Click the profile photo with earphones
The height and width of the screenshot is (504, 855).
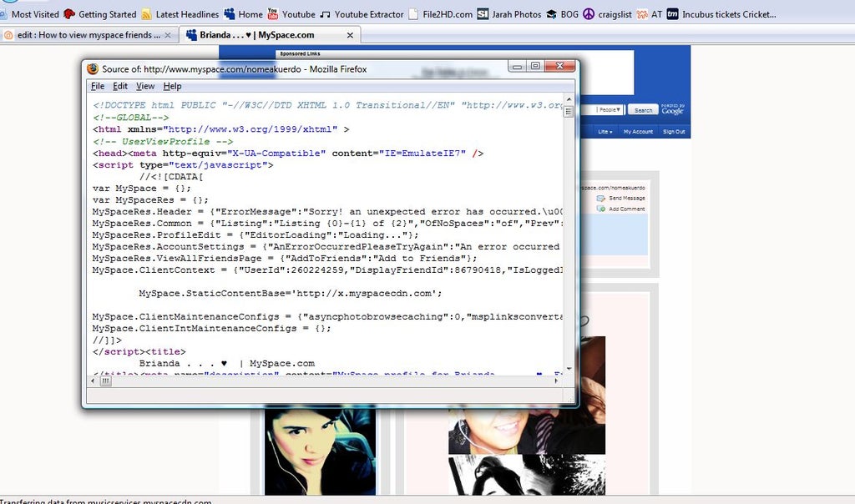tap(320, 451)
